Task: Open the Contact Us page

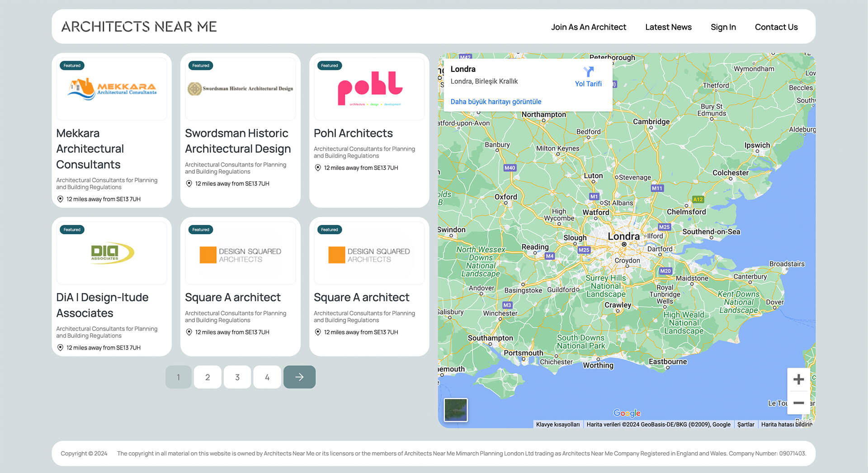Action: pyautogui.click(x=776, y=27)
